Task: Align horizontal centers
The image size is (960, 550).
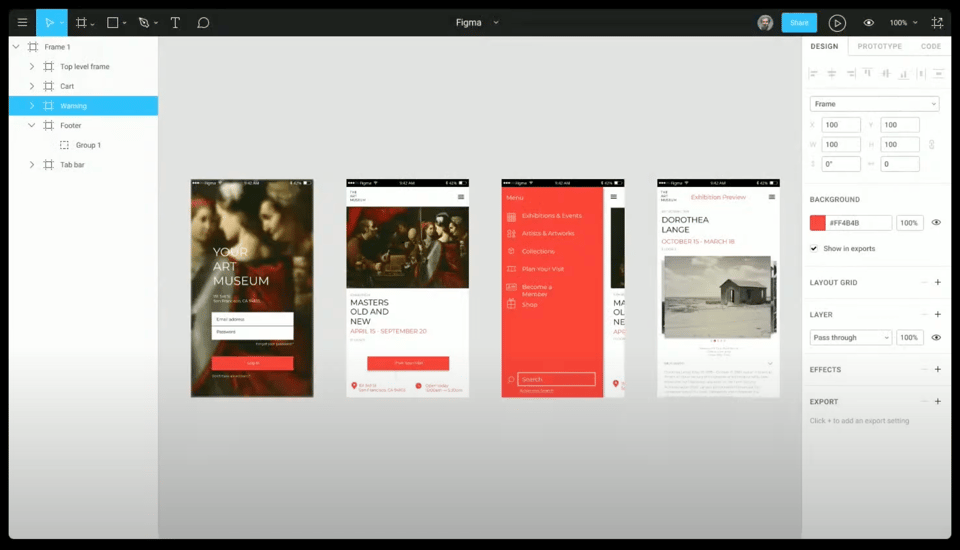Action: click(x=831, y=73)
